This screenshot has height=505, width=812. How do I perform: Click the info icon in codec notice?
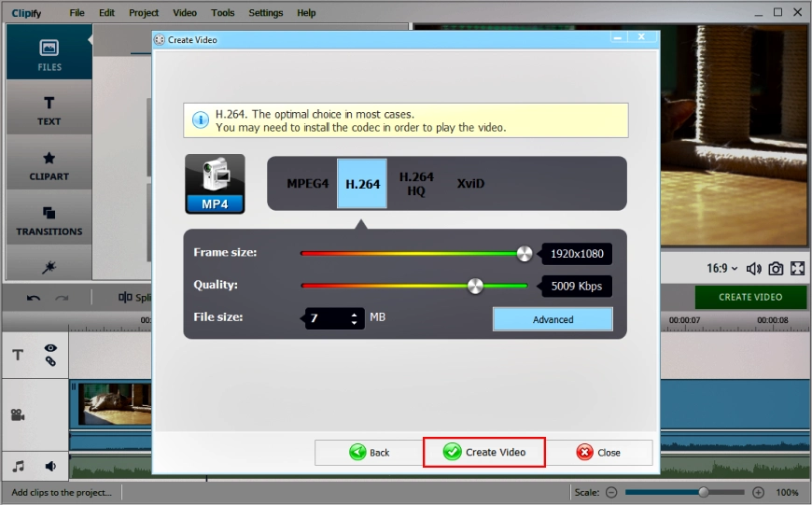coord(201,120)
